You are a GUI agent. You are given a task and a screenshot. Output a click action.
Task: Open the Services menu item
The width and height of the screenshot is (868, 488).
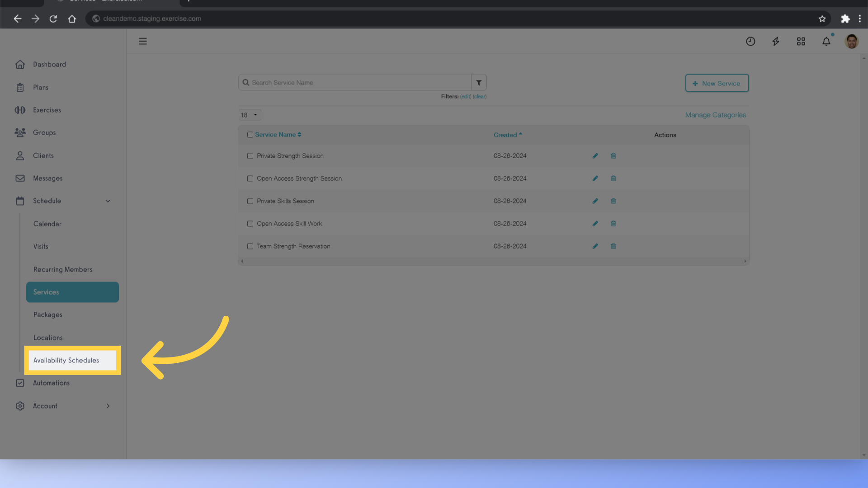[72, 291]
